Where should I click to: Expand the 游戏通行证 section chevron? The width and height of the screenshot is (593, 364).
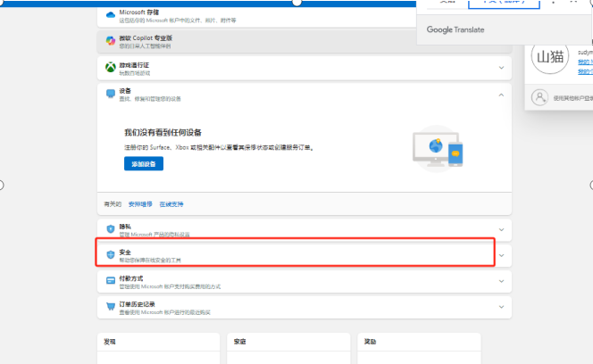(x=501, y=68)
